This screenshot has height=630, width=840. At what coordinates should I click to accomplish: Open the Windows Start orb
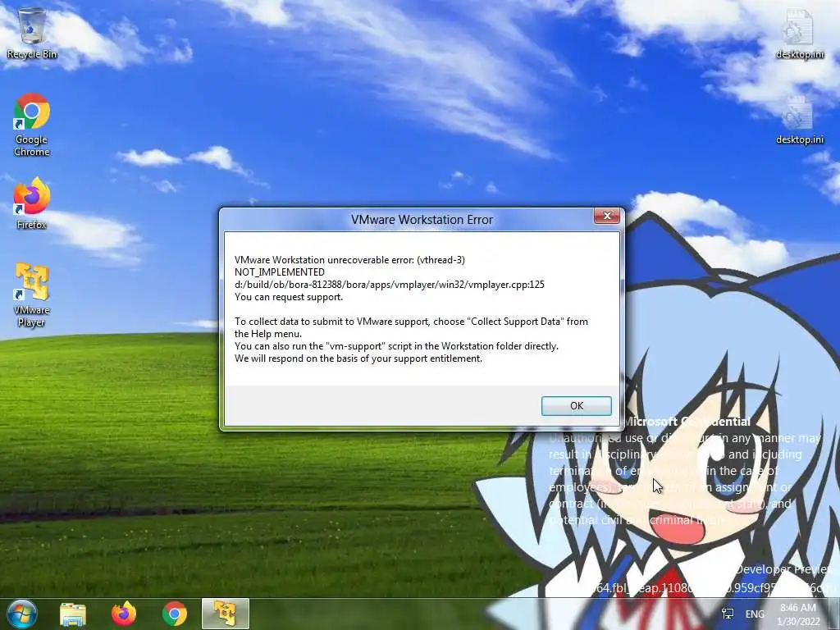tap(22, 614)
